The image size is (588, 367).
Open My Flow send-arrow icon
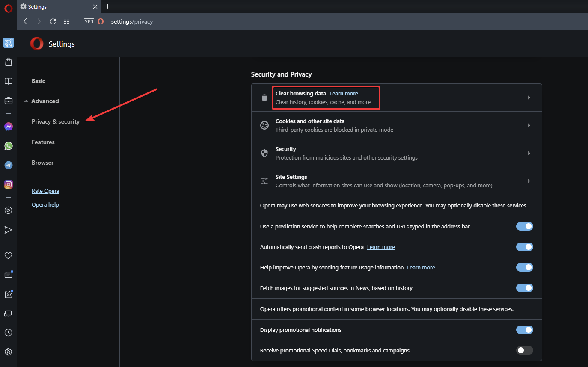pyautogui.click(x=8, y=230)
